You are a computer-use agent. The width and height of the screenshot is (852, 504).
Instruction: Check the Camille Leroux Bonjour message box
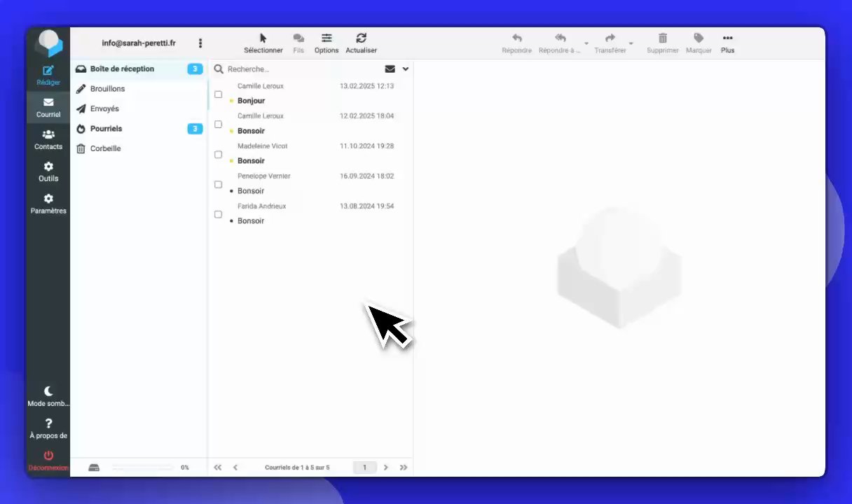(218, 94)
